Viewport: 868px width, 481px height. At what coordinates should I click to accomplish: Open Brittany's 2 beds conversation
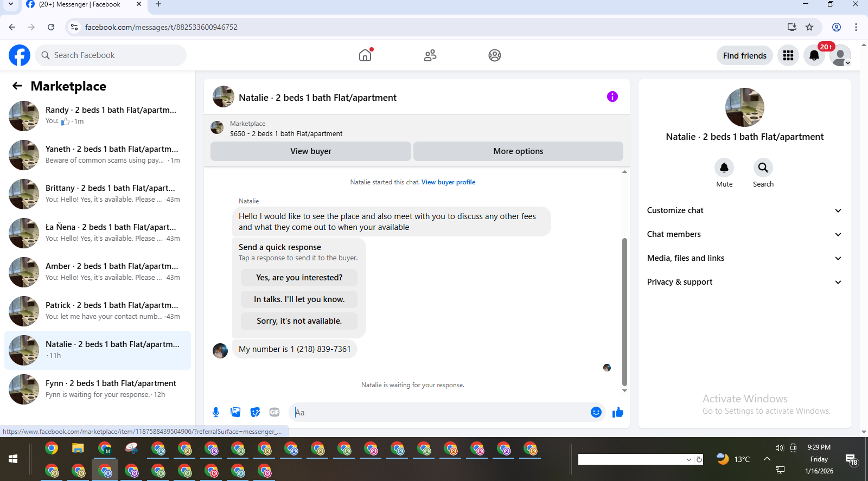(98, 194)
